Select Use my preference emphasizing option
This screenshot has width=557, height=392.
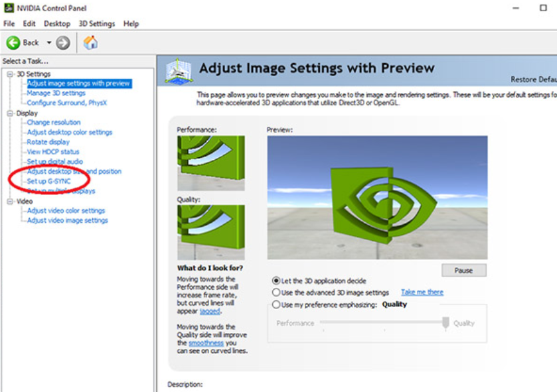276,304
